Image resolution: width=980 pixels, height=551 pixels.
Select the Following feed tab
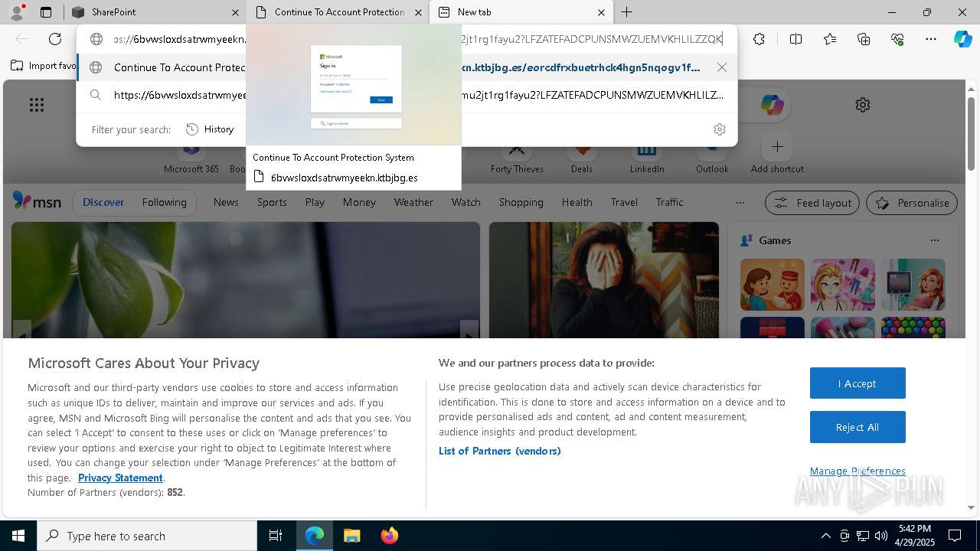click(x=164, y=202)
